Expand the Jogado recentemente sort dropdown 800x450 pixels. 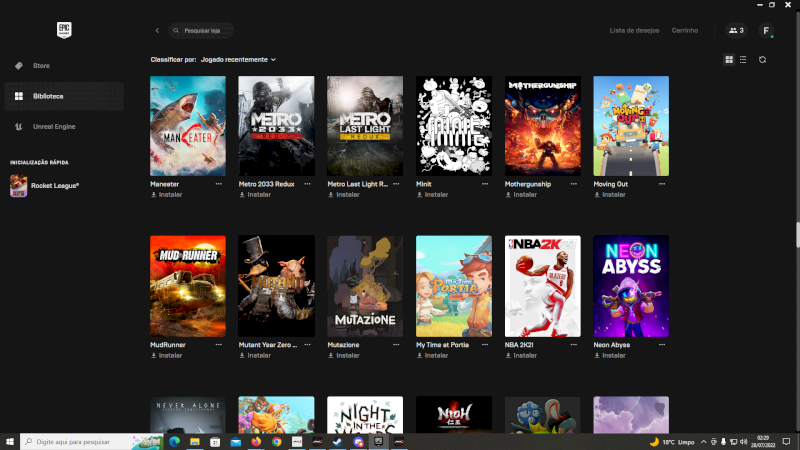click(238, 60)
